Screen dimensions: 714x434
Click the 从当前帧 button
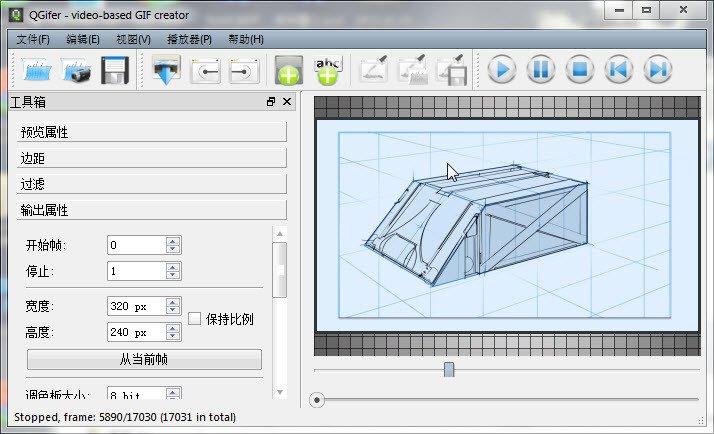coord(144,359)
